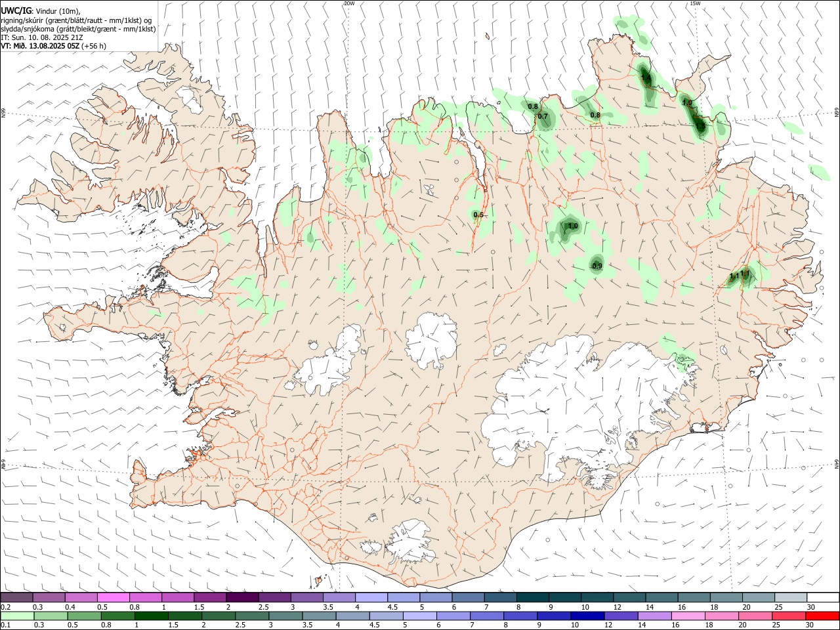840x630 pixels.
Task: Pick pale green lower swatch between 0.1 and 0.3
Action: pos(17,616)
